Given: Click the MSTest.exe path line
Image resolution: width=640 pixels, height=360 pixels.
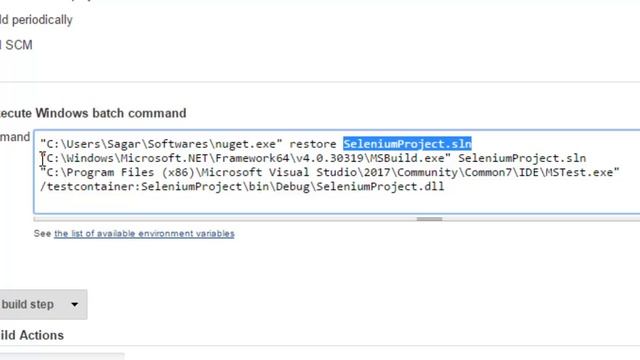Looking at the screenshot, I should coord(330,172).
